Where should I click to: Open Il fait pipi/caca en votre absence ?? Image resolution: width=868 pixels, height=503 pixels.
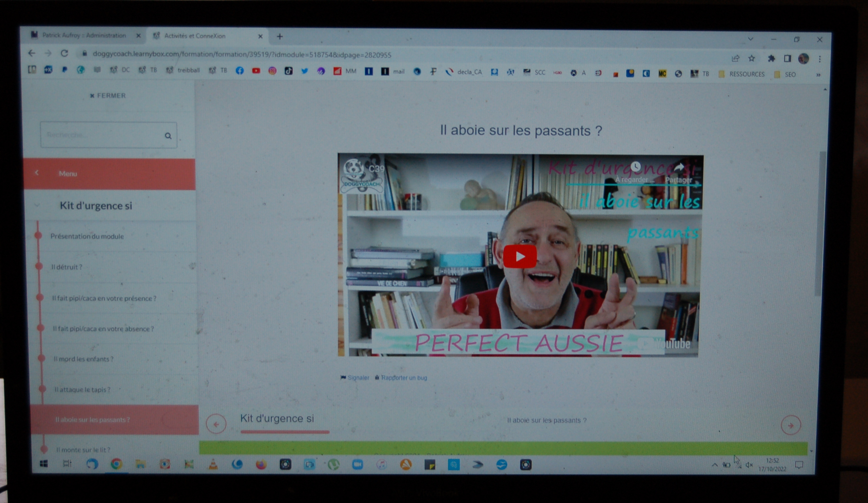103,329
